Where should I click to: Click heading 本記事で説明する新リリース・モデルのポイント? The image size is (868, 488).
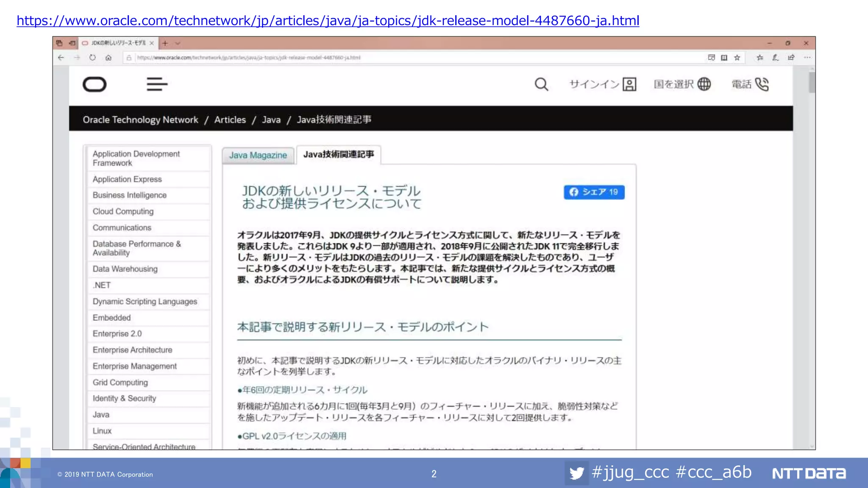(x=363, y=327)
